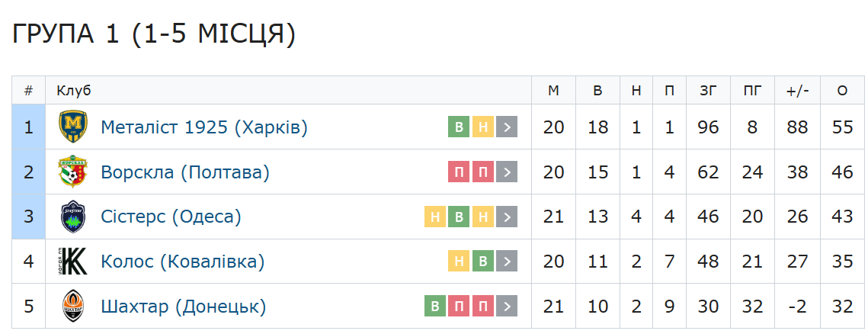This screenshot has width=868, height=334.
Task: Click Shakhtar's green В win badge
Action: [x=435, y=307]
